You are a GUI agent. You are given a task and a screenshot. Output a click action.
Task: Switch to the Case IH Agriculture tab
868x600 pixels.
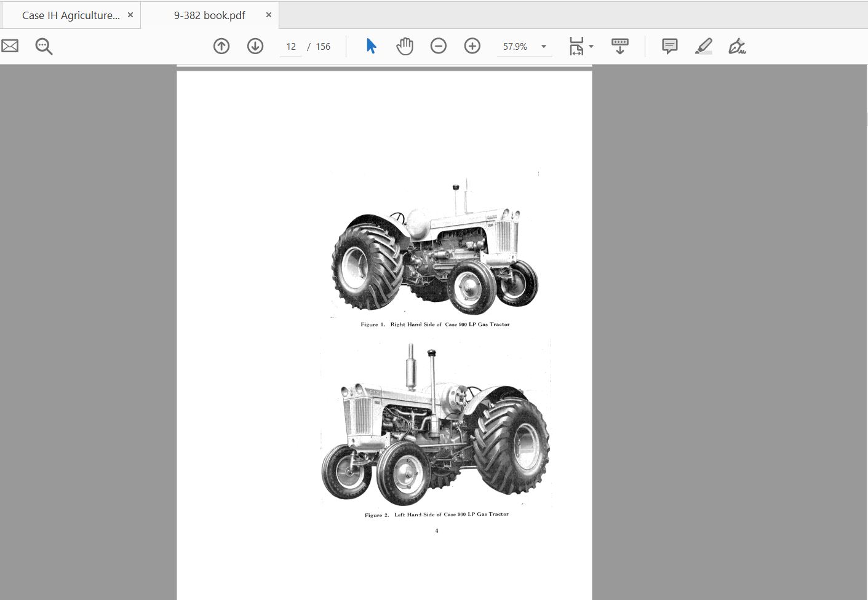(71, 15)
